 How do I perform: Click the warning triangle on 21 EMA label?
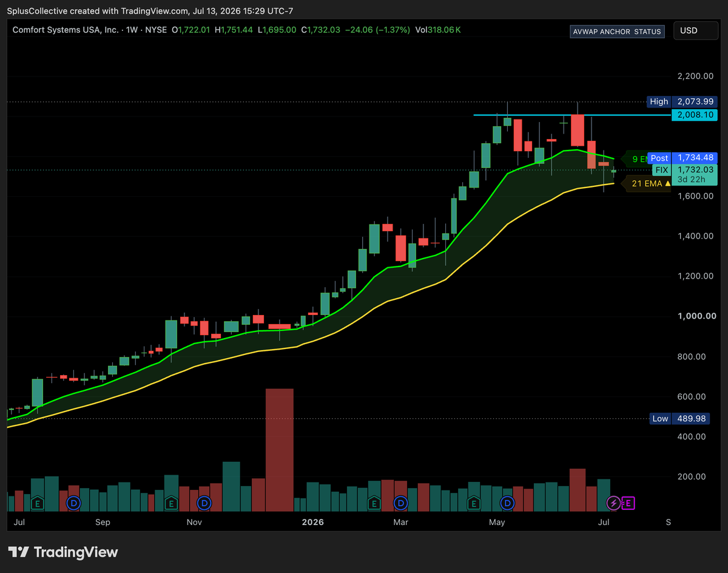pyautogui.click(x=667, y=183)
